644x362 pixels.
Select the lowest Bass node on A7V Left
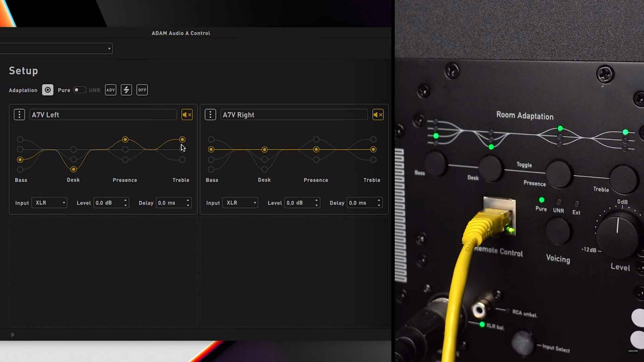pyautogui.click(x=20, y=170)
